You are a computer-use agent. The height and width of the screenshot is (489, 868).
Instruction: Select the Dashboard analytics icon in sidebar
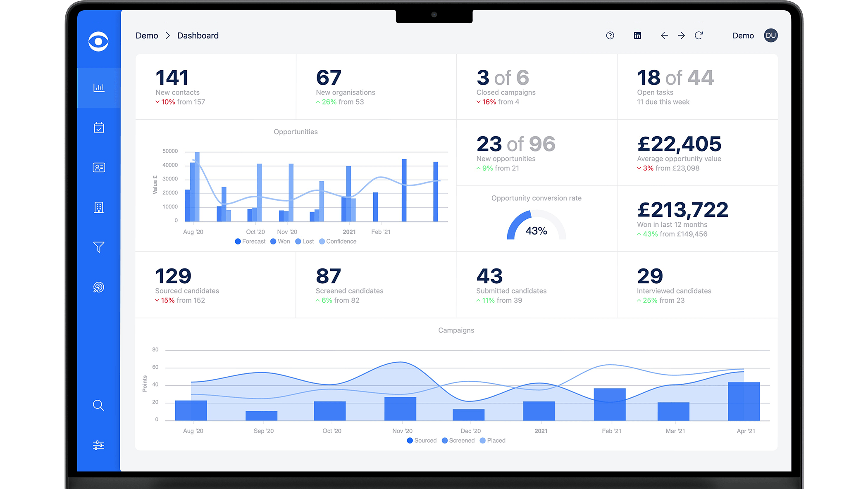[x=98, y=87]
